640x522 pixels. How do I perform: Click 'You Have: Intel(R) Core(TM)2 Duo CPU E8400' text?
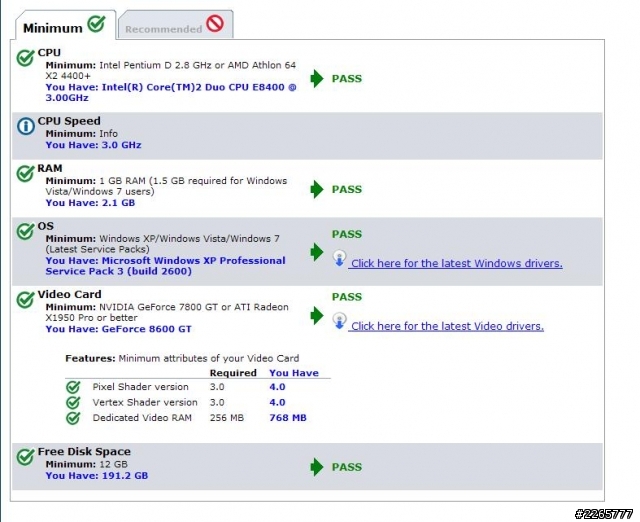point(171,92)
